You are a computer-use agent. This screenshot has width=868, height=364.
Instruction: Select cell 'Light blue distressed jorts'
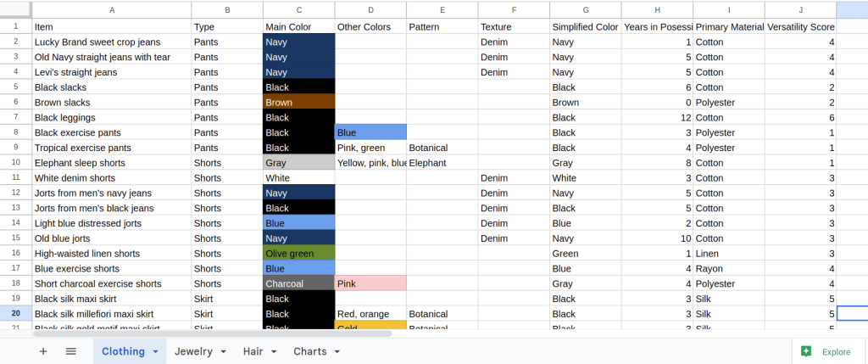coord(112,222)
